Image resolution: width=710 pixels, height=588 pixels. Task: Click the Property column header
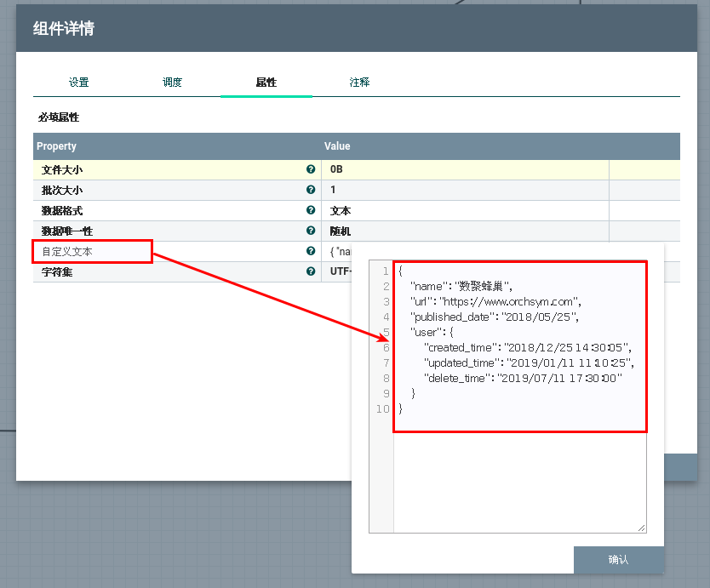[x=56, y=146]
